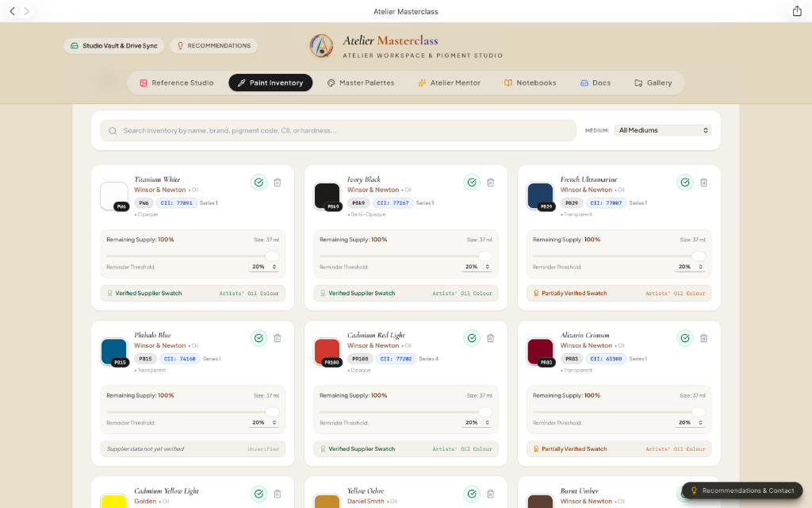Toggle the verified check on Phthalo Blue

coord(259,338)
